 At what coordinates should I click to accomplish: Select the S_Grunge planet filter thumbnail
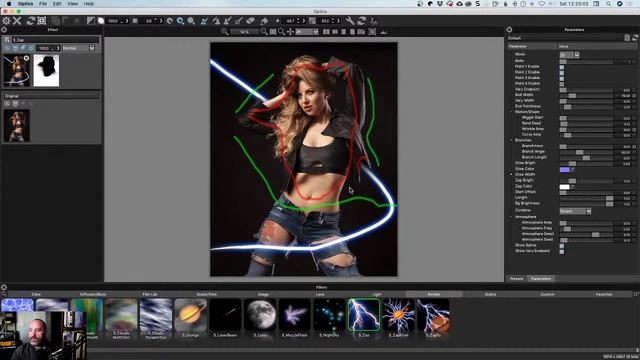click(x=191, y=315)
